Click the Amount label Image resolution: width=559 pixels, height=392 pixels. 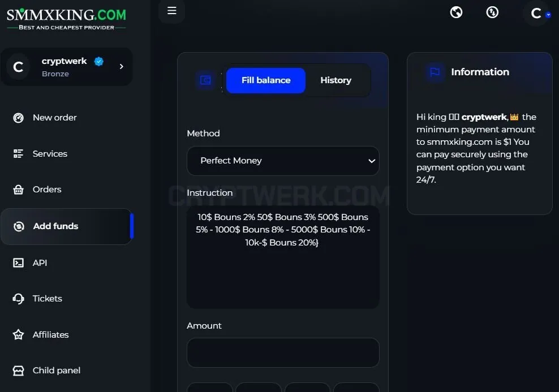(x=204, y=326)
